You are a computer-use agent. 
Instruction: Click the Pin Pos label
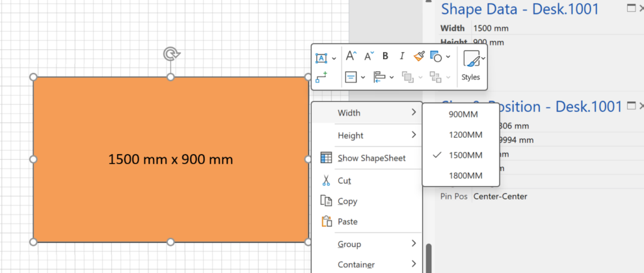point(454,196)
